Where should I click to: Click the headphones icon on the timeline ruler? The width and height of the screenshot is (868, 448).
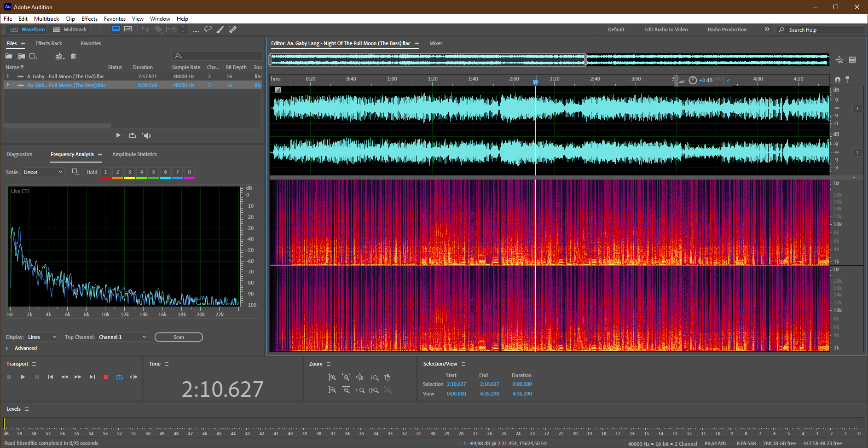point(838,80)
